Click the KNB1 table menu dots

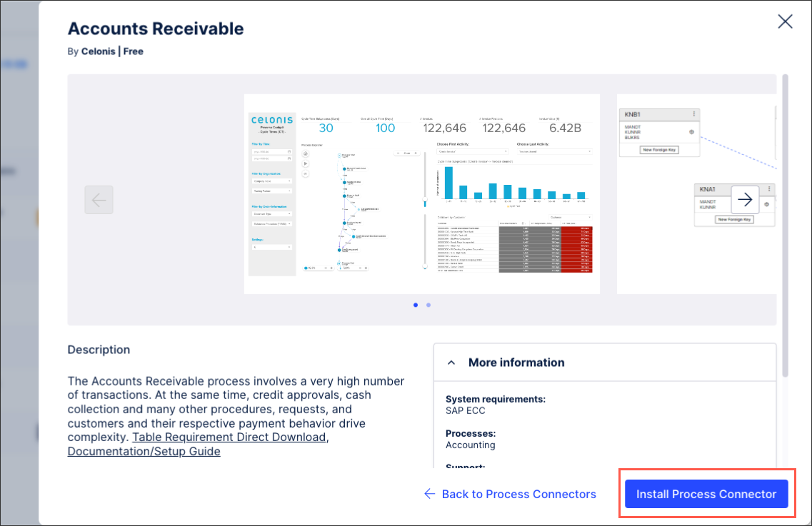pyautogui.click(x=694, y=114)
